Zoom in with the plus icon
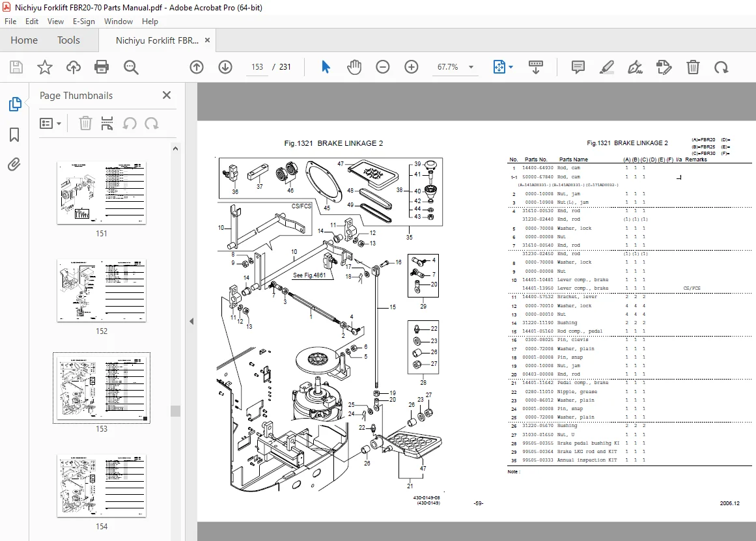 coord(412,67)
